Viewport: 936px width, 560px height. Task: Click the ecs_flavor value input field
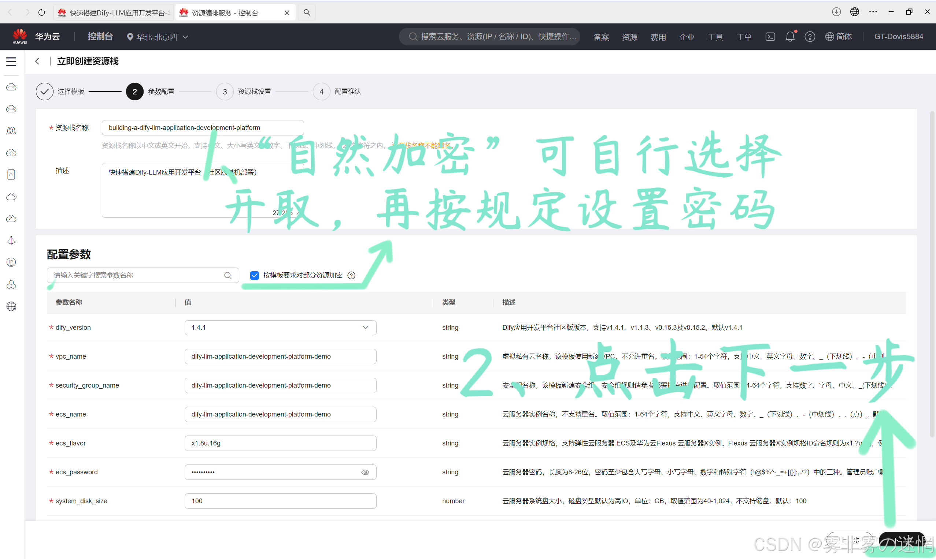click(x=280, y=443)
